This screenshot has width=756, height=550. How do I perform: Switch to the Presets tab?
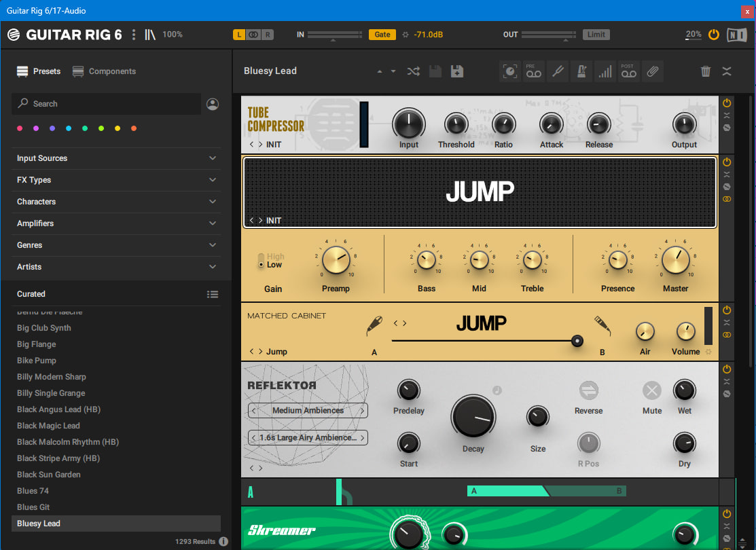39,71
